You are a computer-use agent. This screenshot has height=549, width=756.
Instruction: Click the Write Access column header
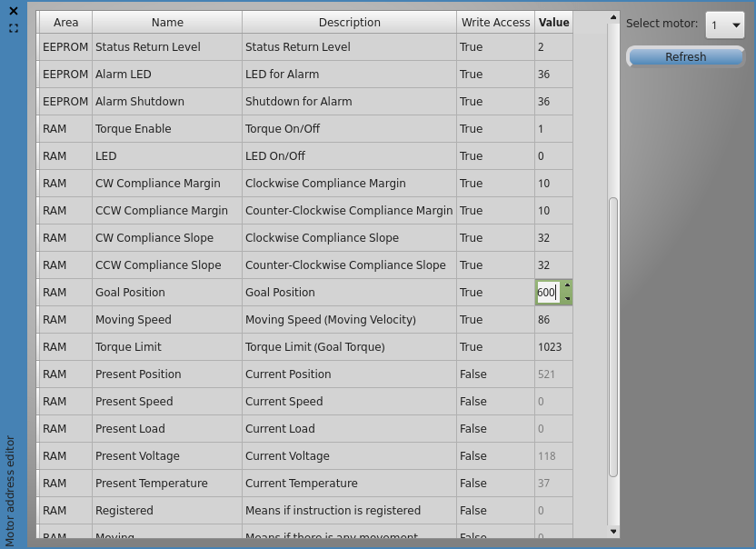click(495, 22)
